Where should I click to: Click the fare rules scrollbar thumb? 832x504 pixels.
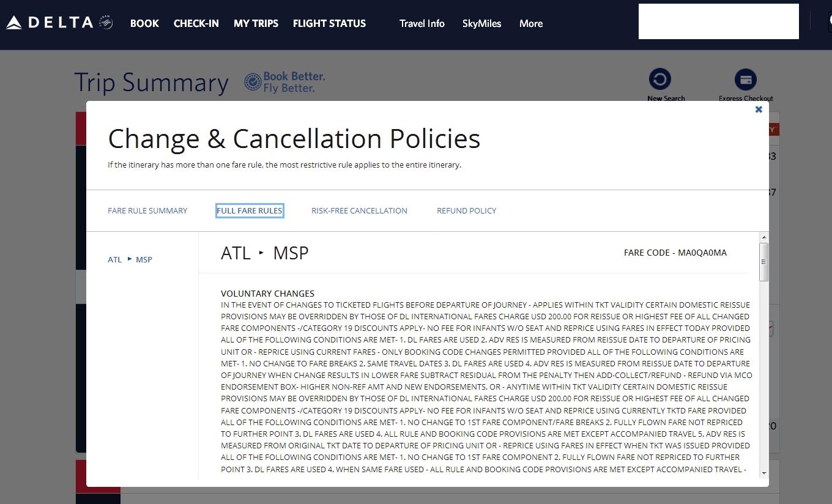763,262
